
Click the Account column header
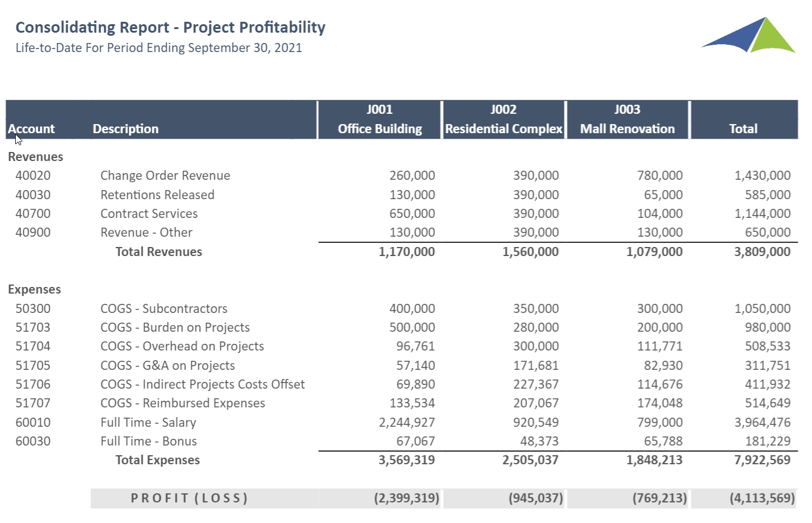click(x=31, y=129)
